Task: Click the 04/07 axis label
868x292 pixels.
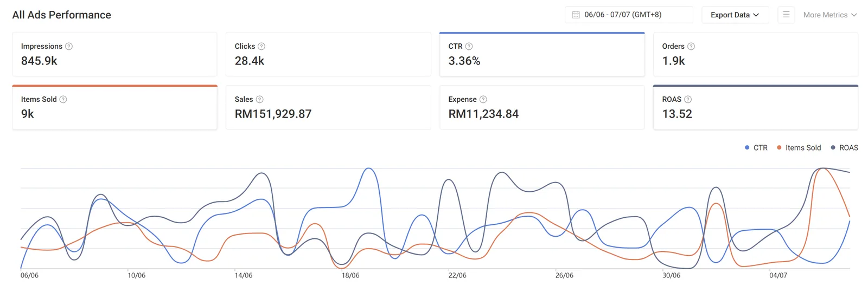Action: tap(778, 276)
